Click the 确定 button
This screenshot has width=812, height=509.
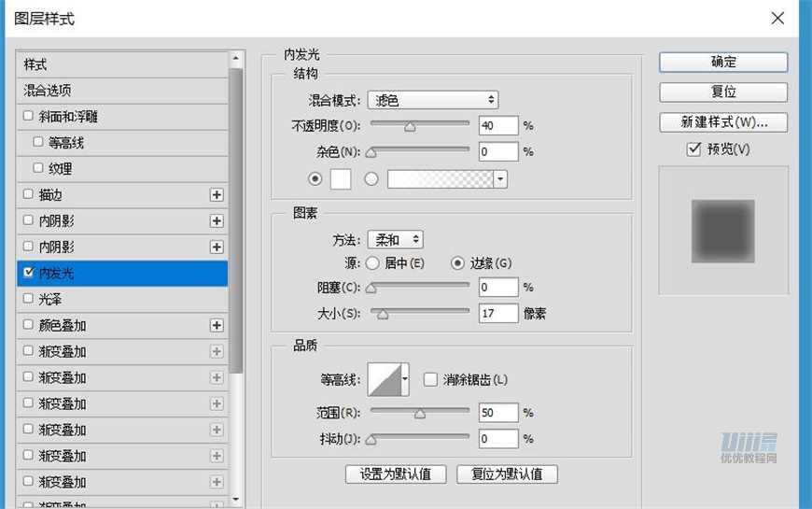tap(723, 63)
